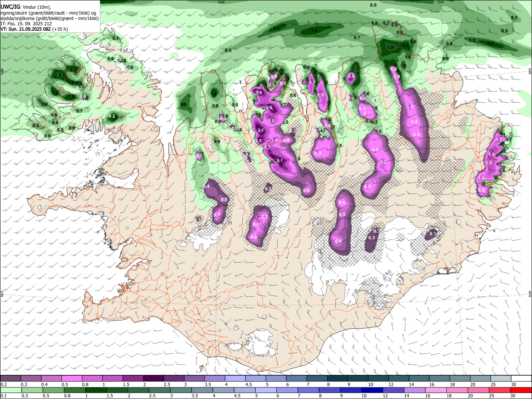The height and width of the screenshot is (399, 532).
Task: Click the 'rigning/skúrir' legend description line
Action: point(47,13)
